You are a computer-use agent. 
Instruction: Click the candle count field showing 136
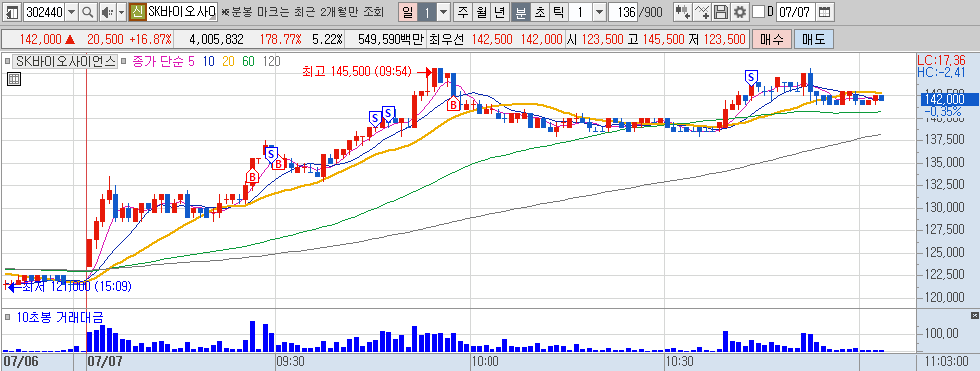click(x=623, y=12)
